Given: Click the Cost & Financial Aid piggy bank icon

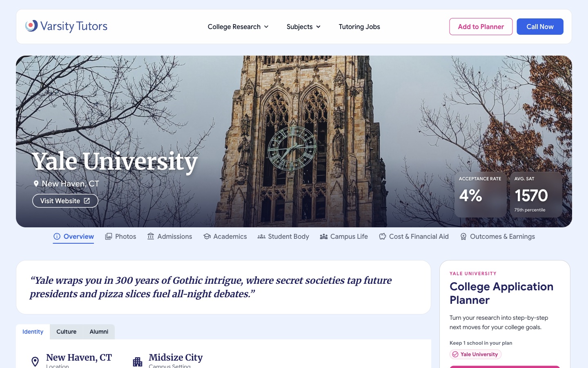Looking at the screenshot, I should click(x=383, y=236).
